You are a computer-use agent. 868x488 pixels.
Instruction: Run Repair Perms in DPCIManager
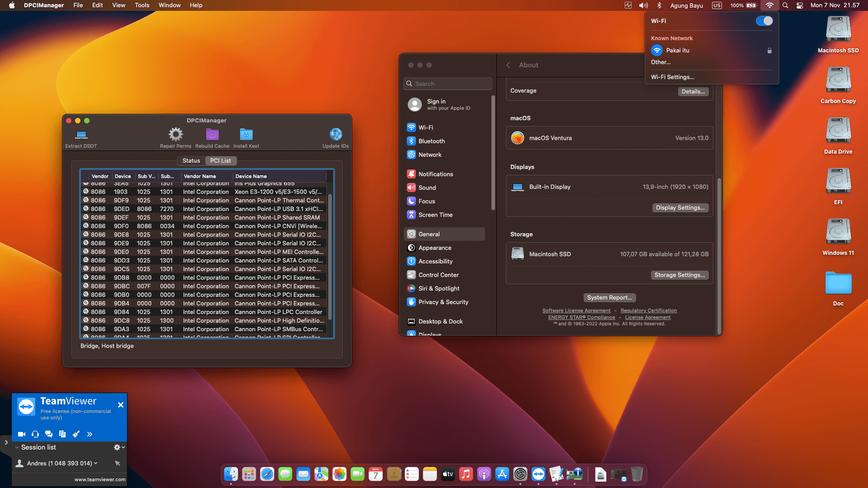coord(175,134)
